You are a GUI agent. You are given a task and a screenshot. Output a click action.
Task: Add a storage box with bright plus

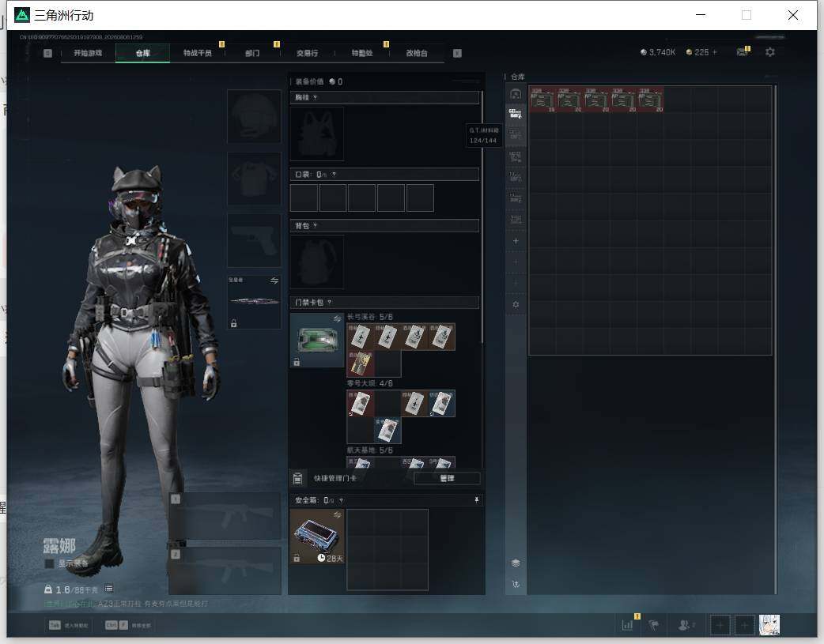pos(516,241)
